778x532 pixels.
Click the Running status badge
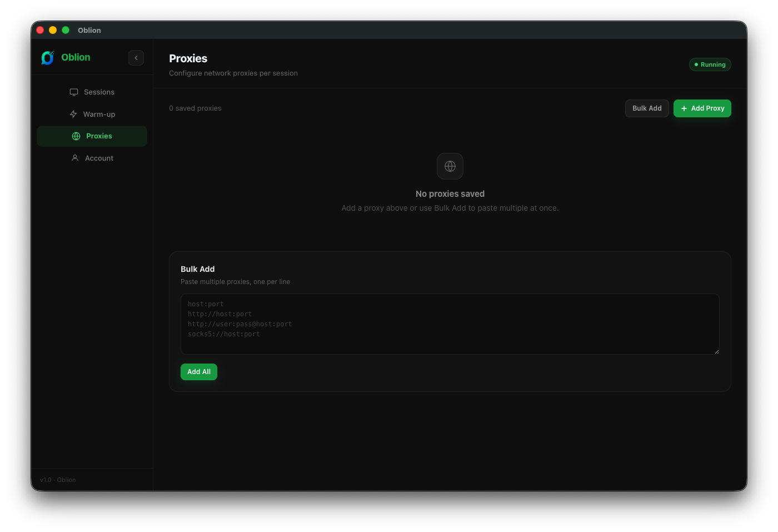coord(710,64)
